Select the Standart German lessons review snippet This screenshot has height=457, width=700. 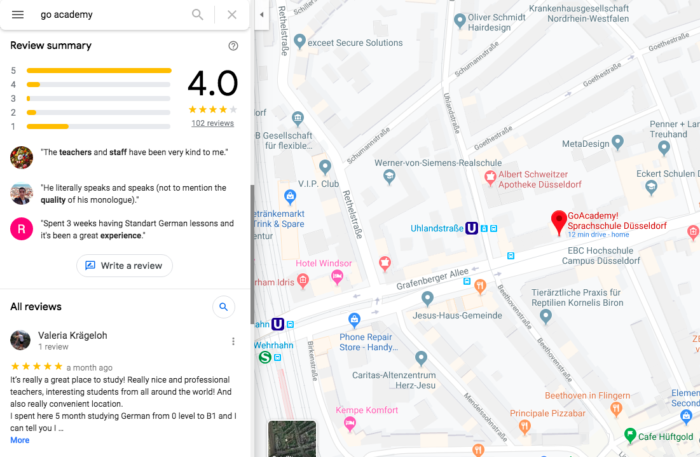click(137, 229)
